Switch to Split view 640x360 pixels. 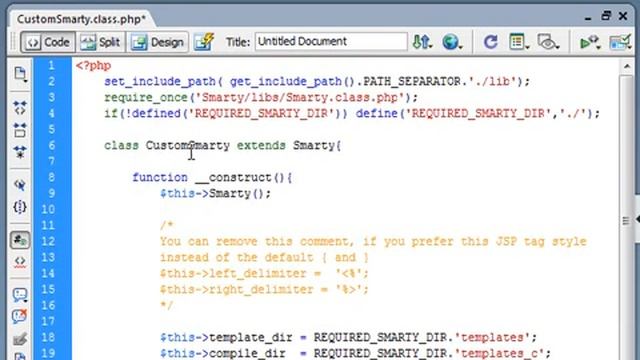coord(100,42)
